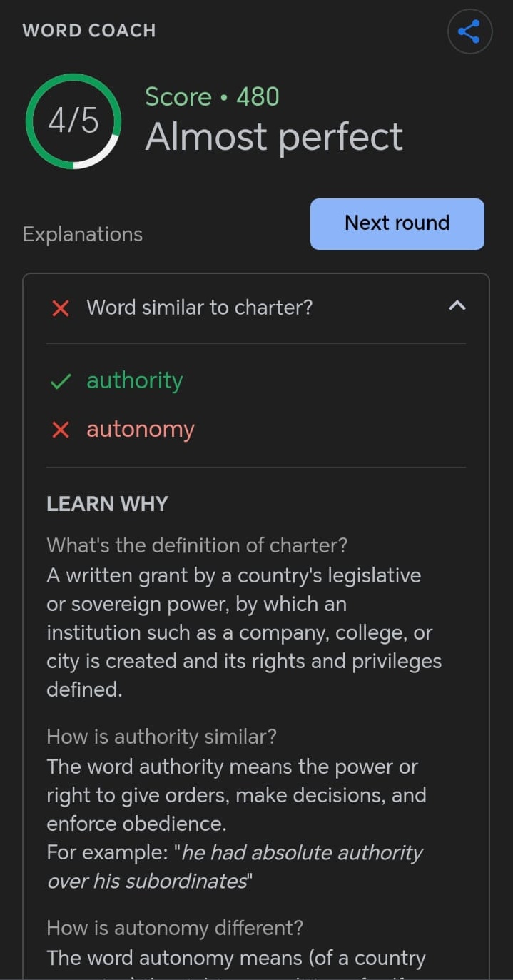
Task: Click the red X next to autonomy
Action: coord(61,430)
